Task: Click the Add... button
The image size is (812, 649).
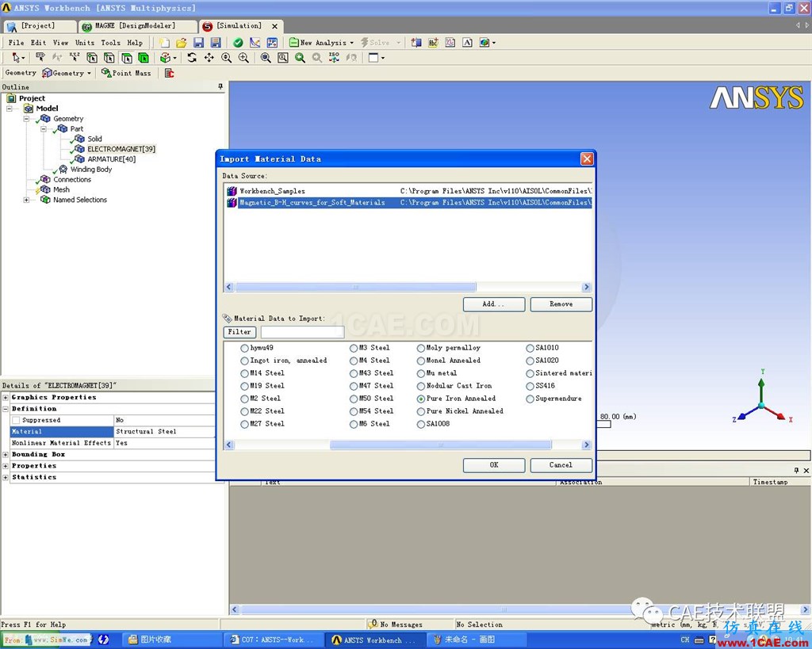Action: [x=494, y=304]
